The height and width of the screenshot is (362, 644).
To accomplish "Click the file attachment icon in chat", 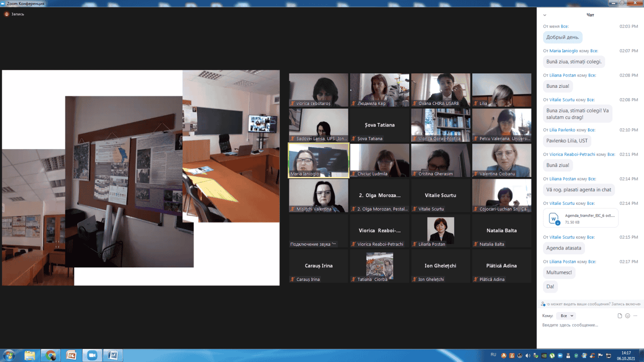I will point(620,316).
